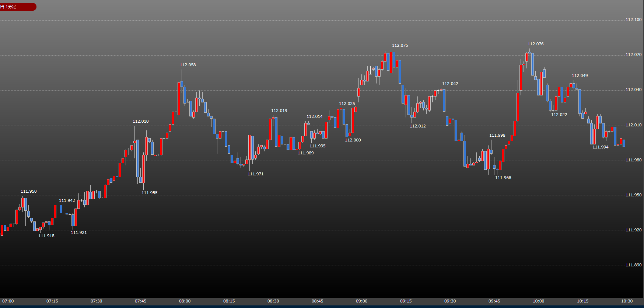Click the 09:30 time axis label

tap(450, 301)
